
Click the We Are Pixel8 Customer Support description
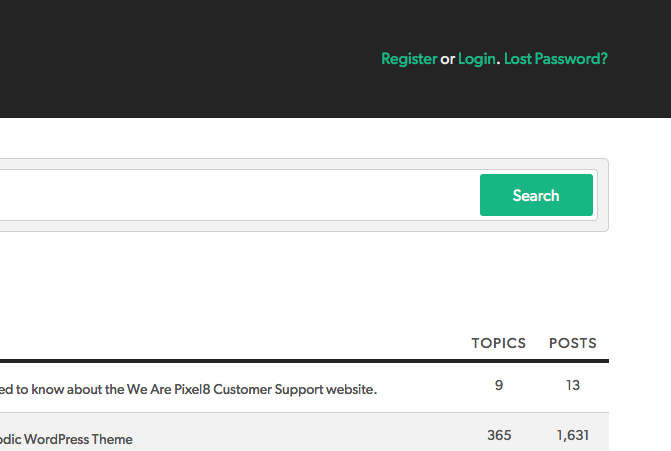[x=188, y=389]
